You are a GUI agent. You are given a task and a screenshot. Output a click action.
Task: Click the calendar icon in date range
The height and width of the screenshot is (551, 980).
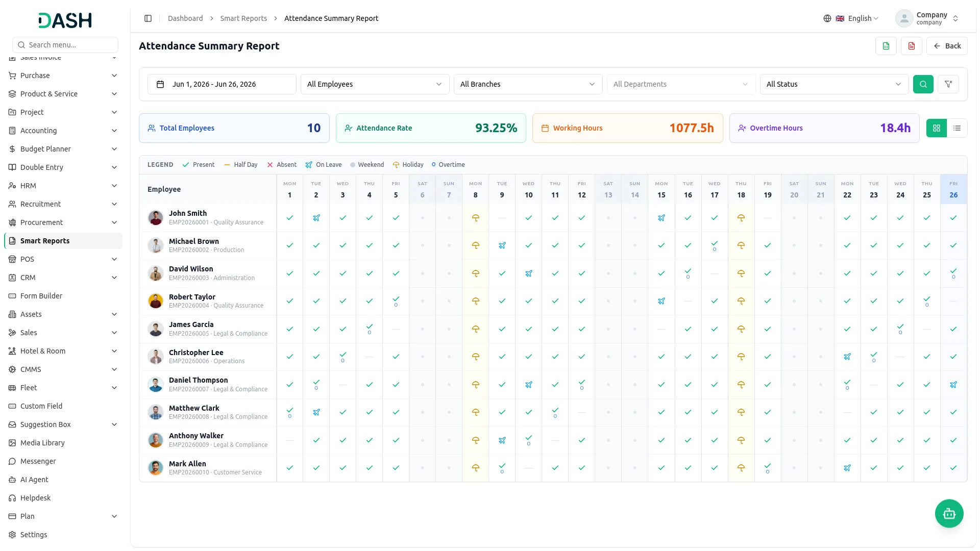point(160,84)
